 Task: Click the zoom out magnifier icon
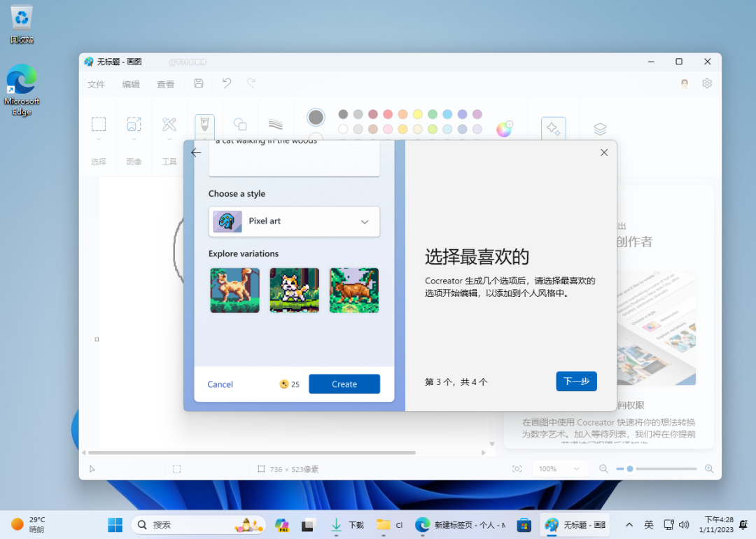point(603,469)
